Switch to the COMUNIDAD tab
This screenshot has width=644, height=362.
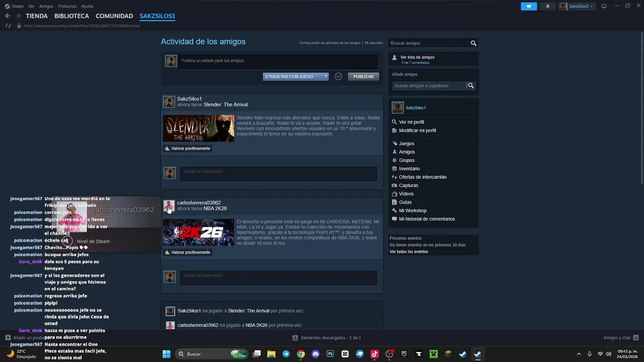(x=114, y=16)
